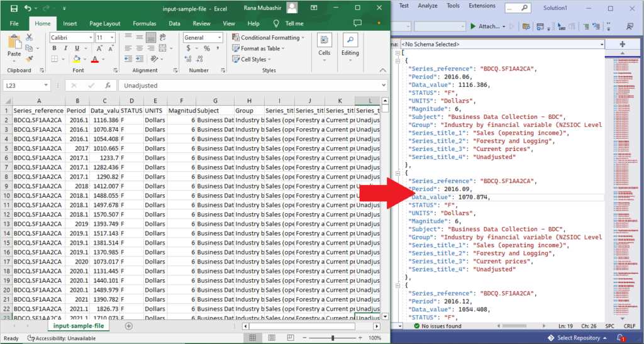644x344 pixels.
Task: Toggle align text left
Action: coord(128,48)
